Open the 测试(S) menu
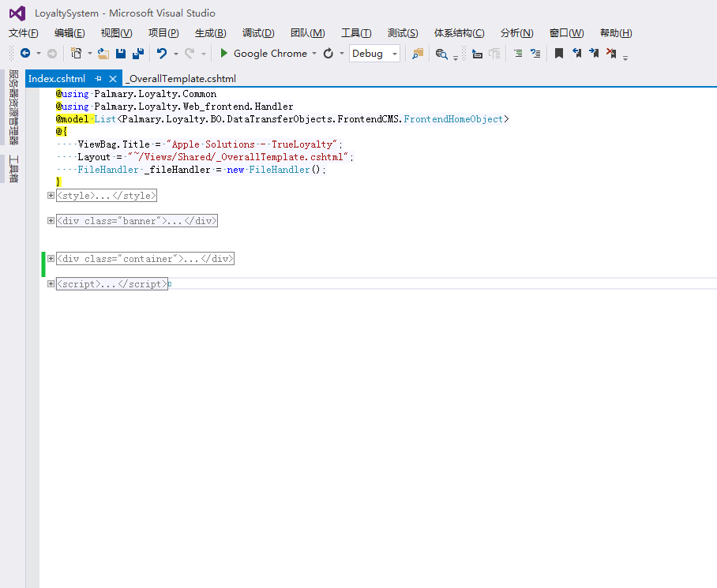Viewport: 717px width, 588px height. pos(403,33)
